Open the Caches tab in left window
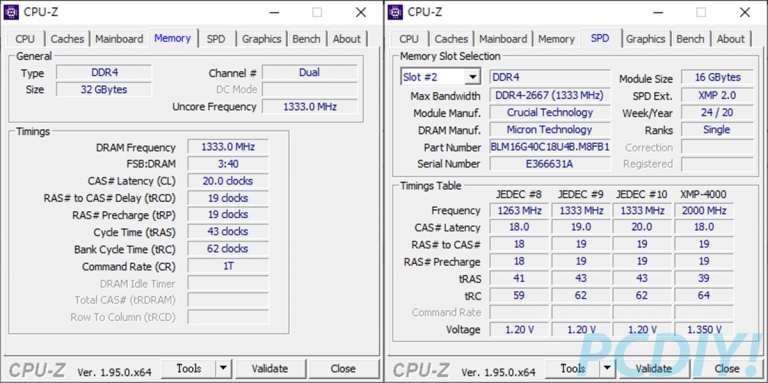 coord(67,39)
